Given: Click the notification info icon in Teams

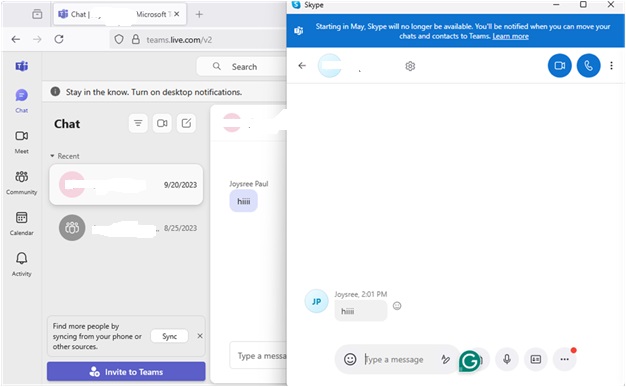Looking at the screenshot, I should coord(55,91).
